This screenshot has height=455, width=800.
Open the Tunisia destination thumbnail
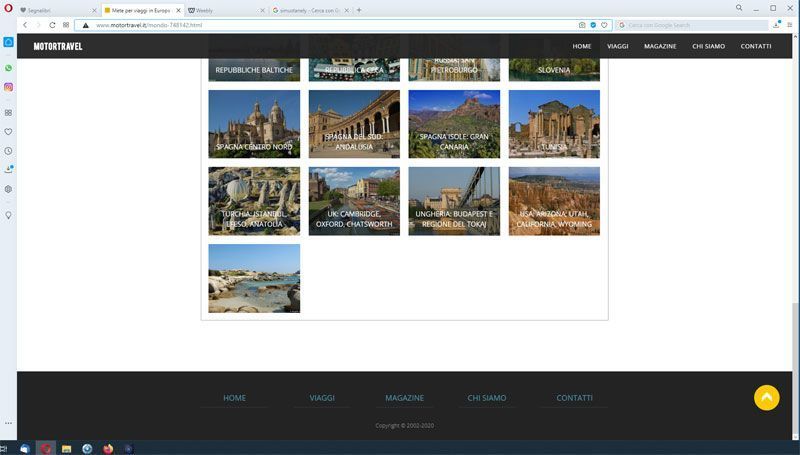point(554,124)
